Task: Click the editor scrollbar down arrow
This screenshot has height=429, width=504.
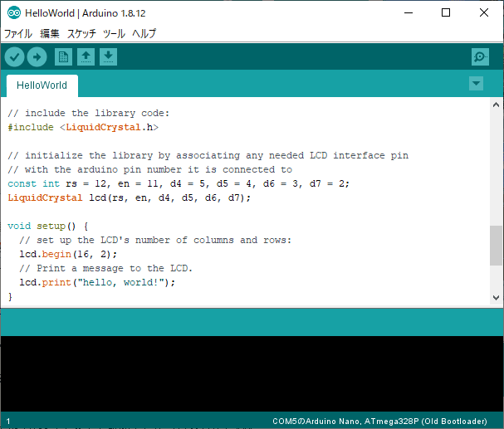Action: point(496,298)
